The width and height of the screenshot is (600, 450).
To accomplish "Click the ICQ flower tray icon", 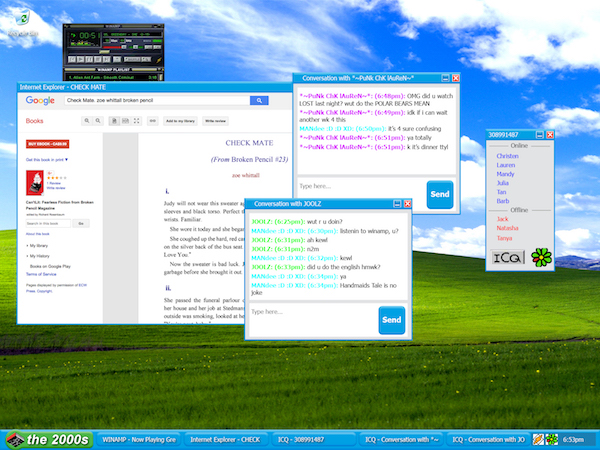I will coord(551,440).
